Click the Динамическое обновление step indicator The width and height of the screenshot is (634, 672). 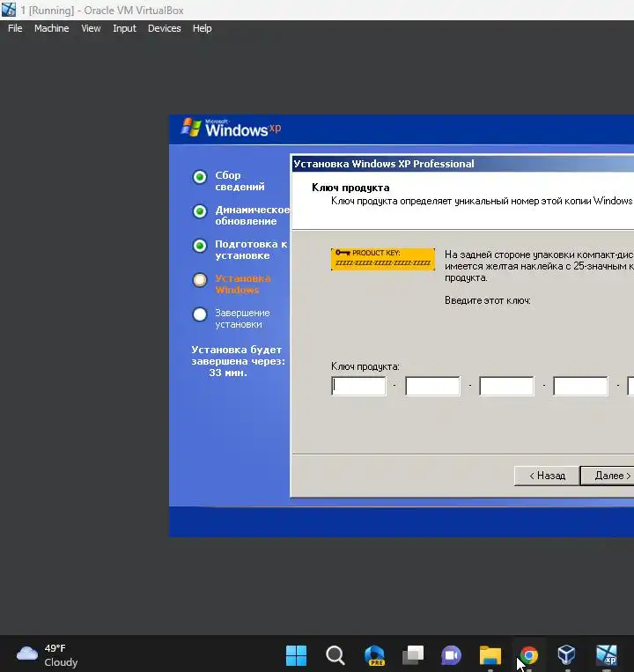point(200,211)
